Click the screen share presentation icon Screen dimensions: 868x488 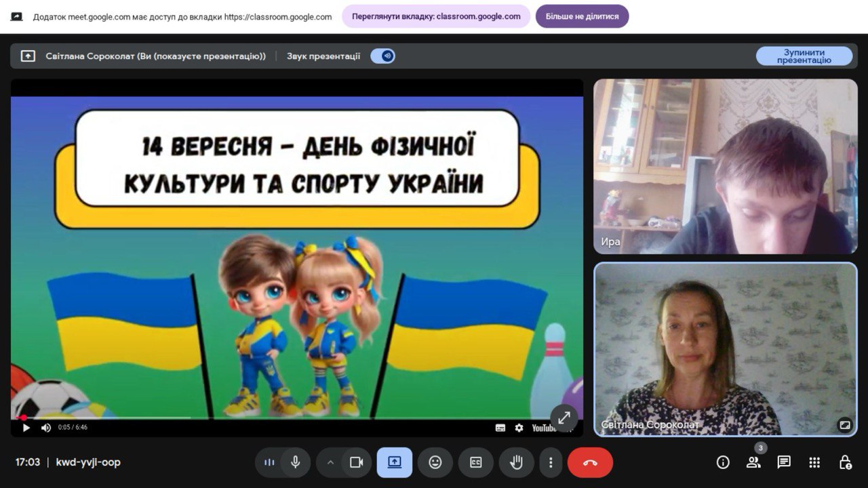coord(395,462)
